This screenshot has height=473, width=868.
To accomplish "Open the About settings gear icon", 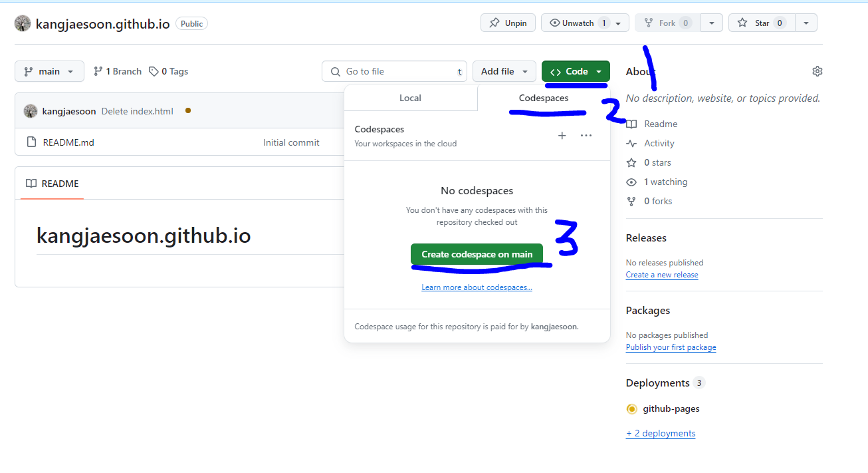I will pos(817,71).
